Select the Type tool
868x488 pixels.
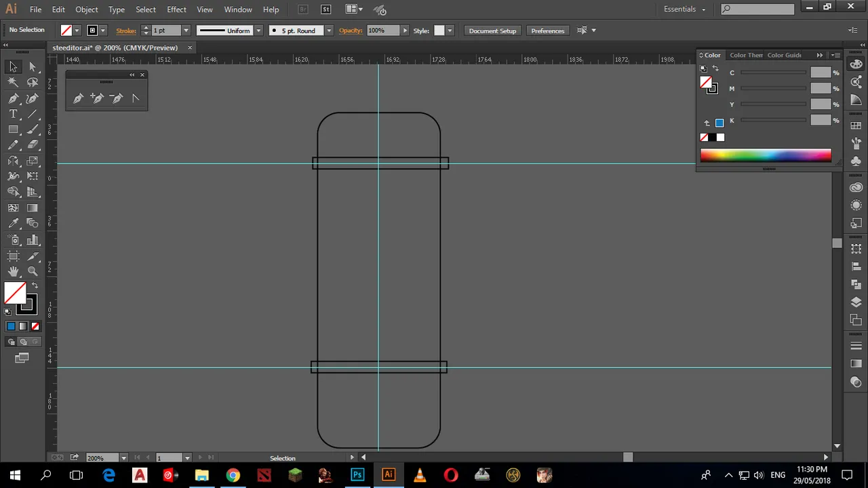point(13,114)
